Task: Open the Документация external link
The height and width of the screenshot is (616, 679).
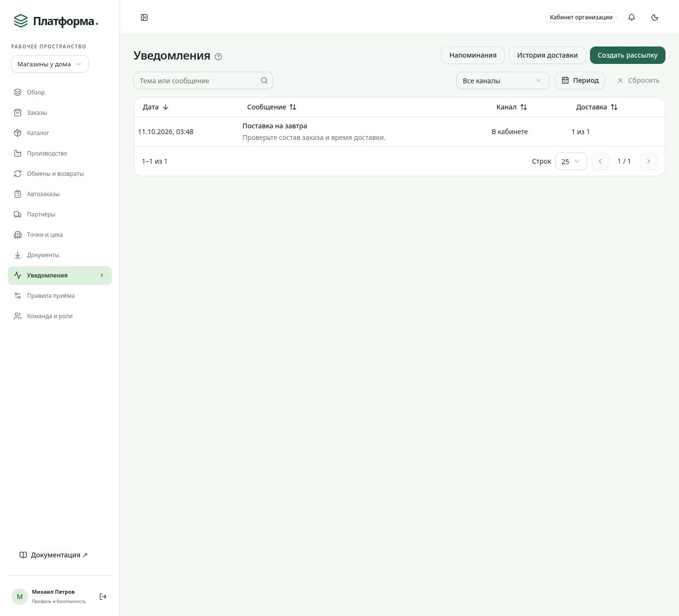Action: (x=54, y=555)
